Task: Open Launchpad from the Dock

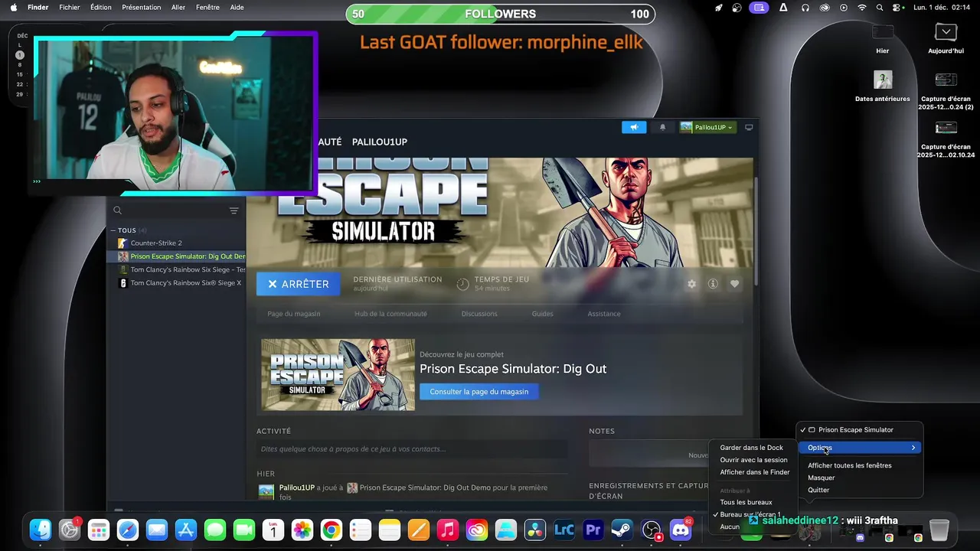Action: pos(99,530)
